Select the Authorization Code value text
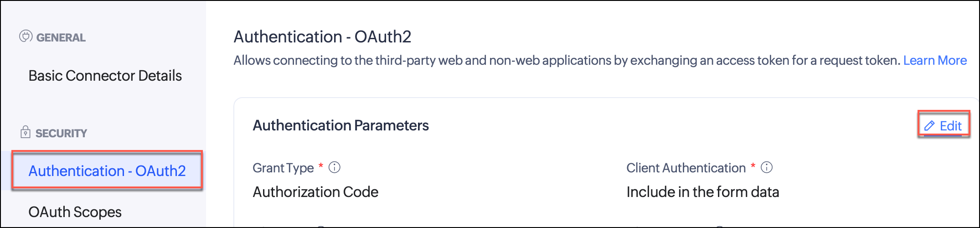Image resolution: width=980 pixels, height=228 pixels. pyautogui.click(x=315, y=192)
